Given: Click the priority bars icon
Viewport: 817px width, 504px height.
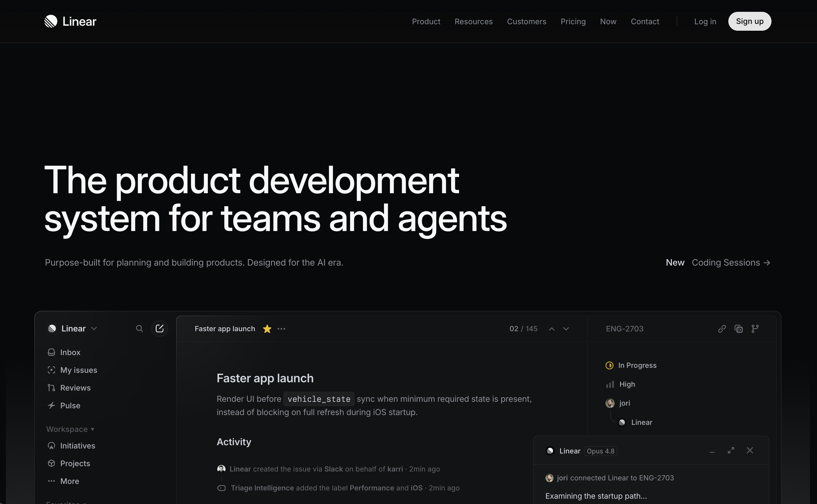Looking at the screenshot, I should pyautogui.click(x=610, y=385).
